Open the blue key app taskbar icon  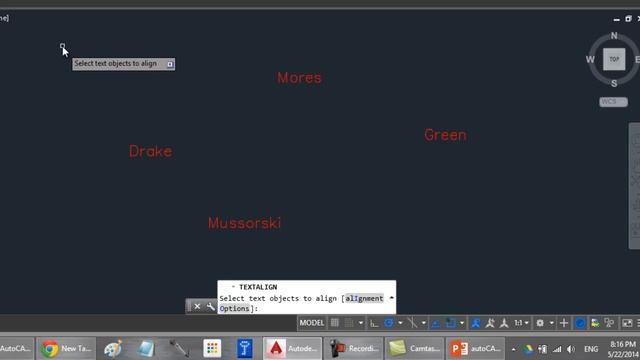tap(245, 349)
